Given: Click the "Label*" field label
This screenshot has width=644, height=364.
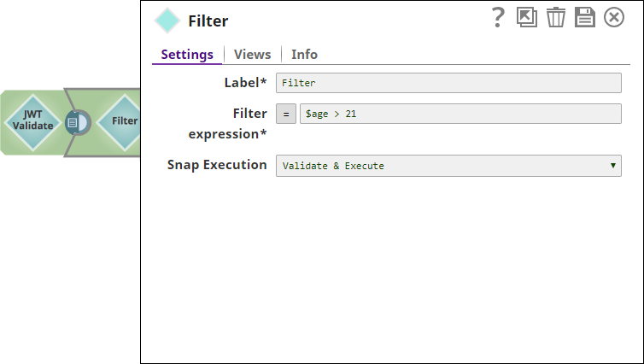Looking at the screenshot, I should pos(245,82).
